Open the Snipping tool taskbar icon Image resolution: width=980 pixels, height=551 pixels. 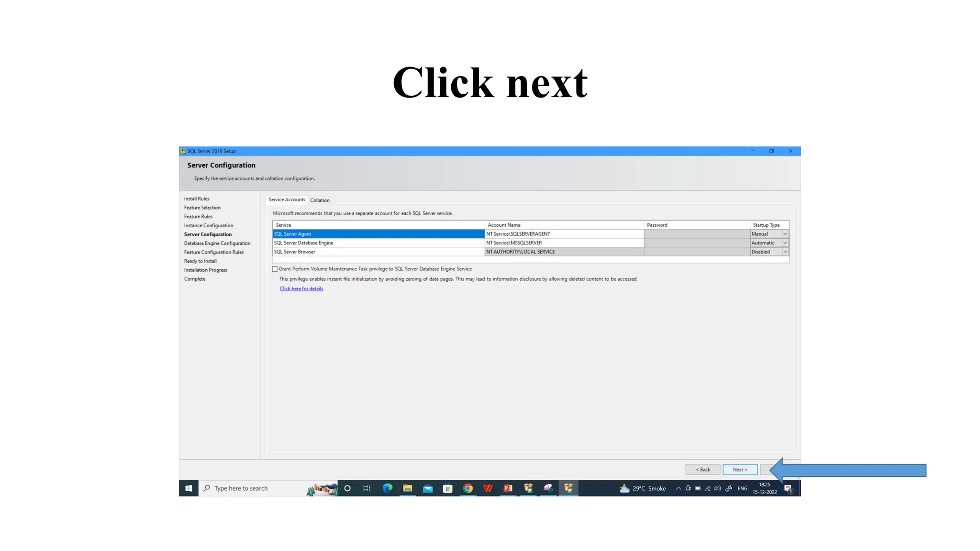pyautogui.click(x=548, y=488)
